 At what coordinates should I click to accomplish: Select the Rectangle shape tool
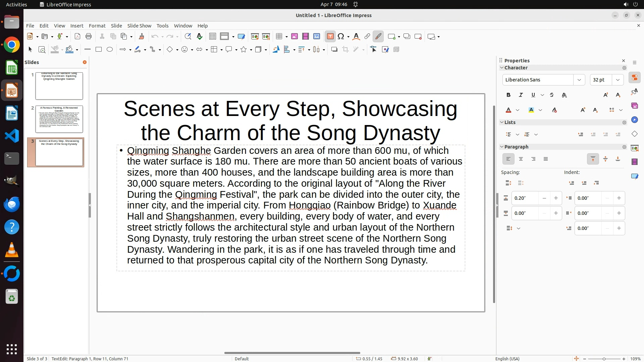coord(98,50)
